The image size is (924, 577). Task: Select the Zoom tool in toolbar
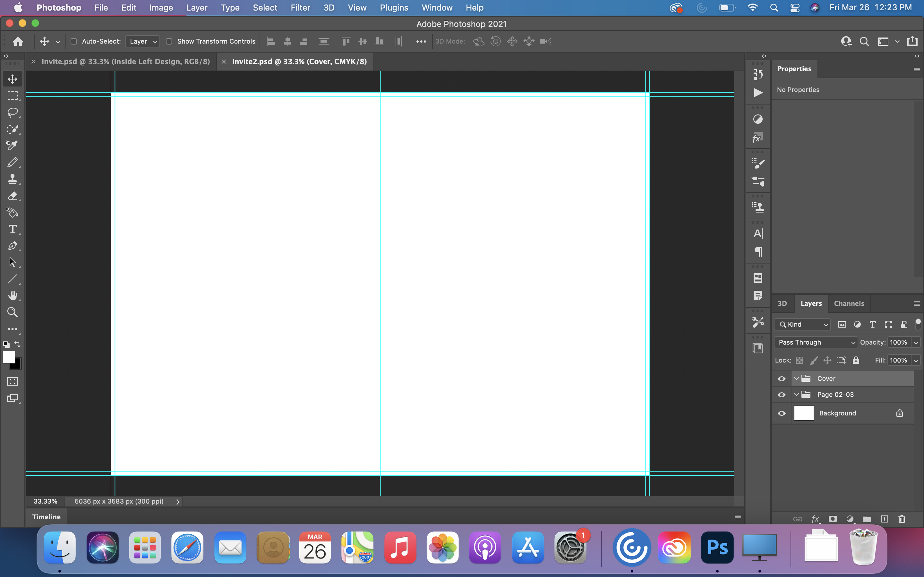click(12, 312)
